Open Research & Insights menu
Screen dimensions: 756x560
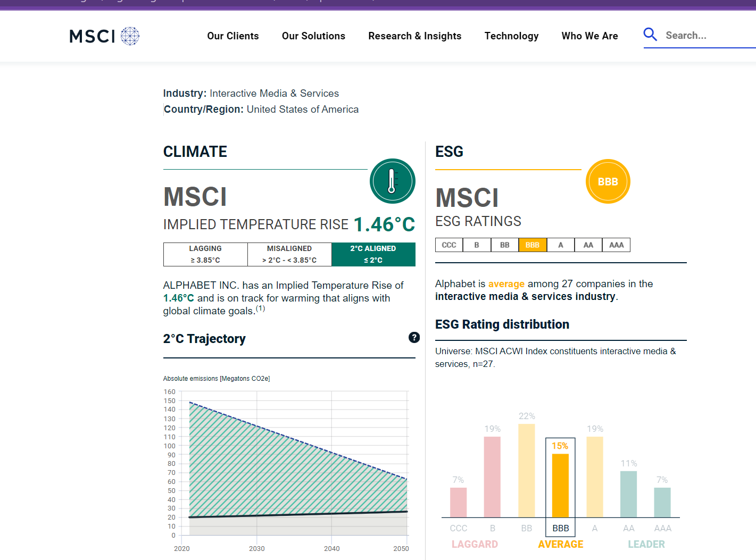415,36
